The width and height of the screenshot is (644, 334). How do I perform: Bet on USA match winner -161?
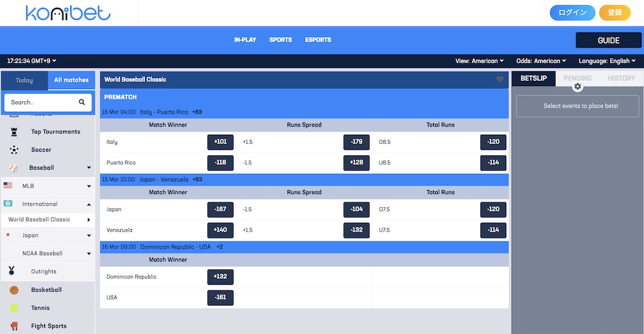[220, 297]
